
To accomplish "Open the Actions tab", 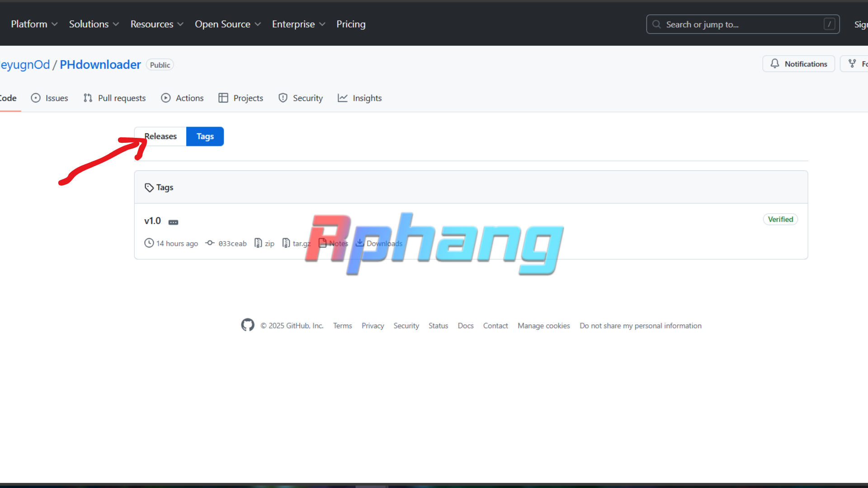I will tap(182, 99).
